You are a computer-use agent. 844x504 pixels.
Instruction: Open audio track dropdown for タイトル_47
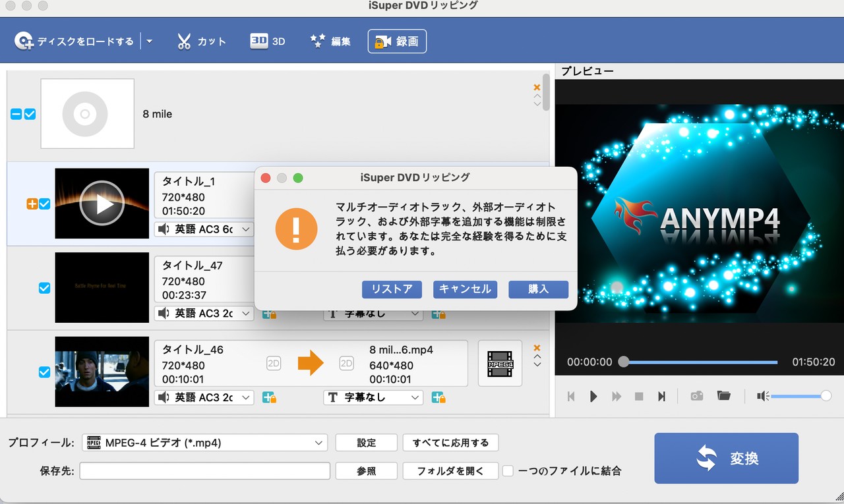[x=204, y=314]
